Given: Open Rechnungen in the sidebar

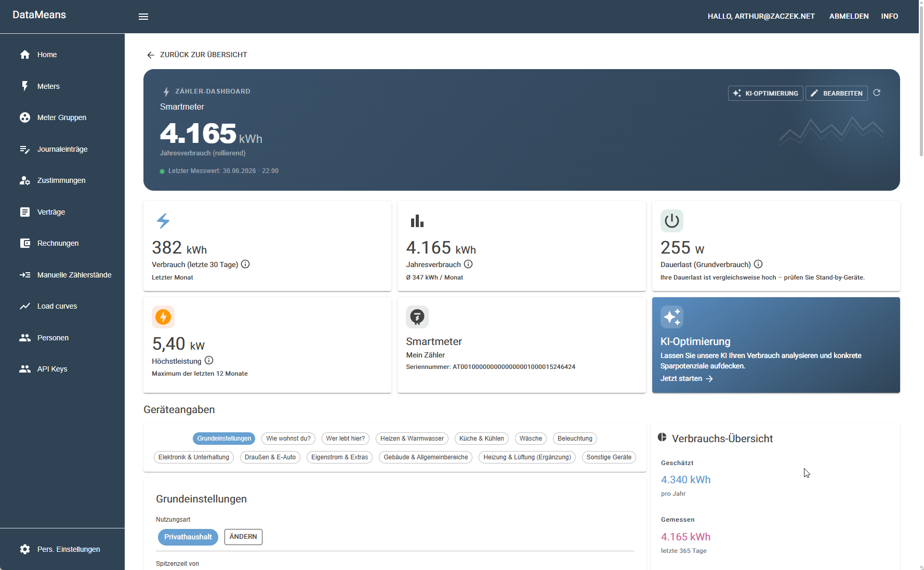Looking at the screenshot, I should (x=62, y=243).
